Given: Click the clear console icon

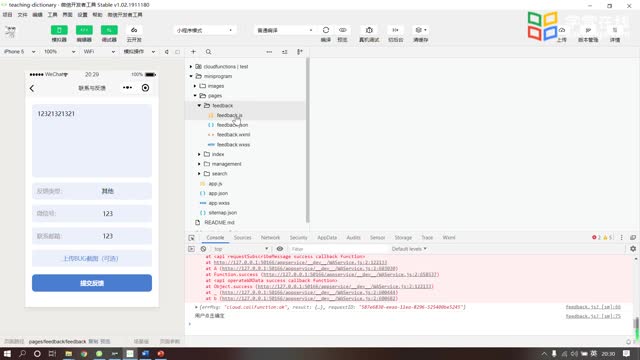Looking at the screenshot, I should pos(203,249).
